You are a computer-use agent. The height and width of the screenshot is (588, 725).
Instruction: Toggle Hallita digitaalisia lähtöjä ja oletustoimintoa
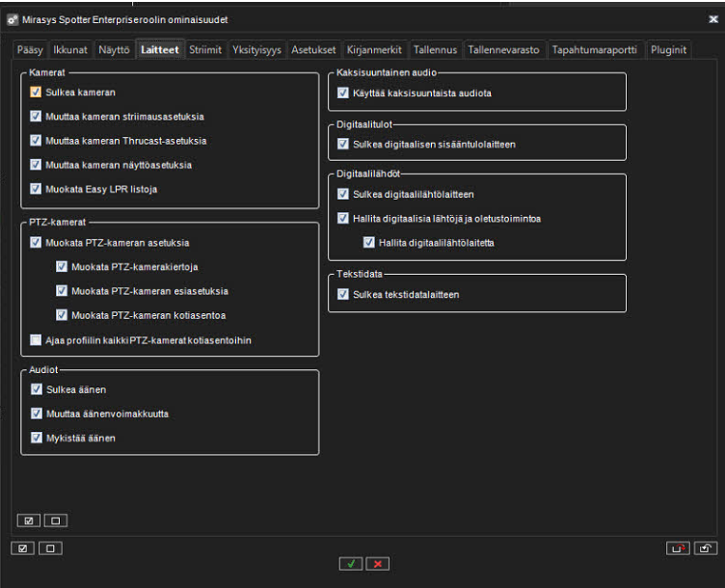343,218
